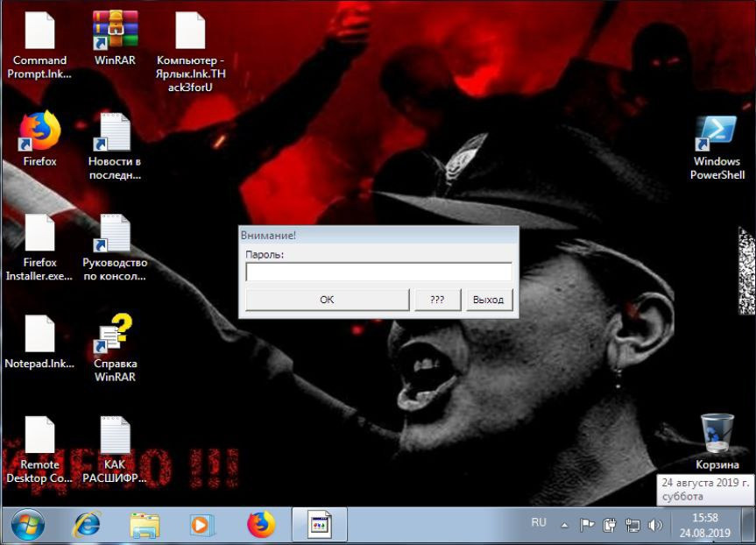Open the Firefox desktop shortcut
Viewport: 756px width, 545px height.
click(x=39, y=132)
